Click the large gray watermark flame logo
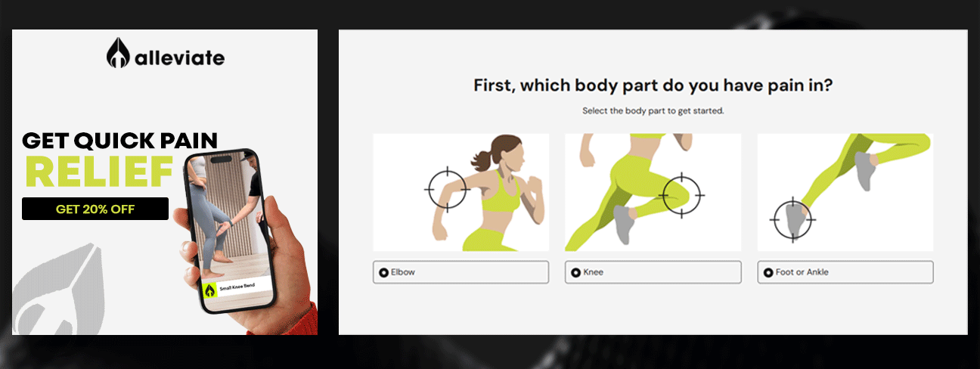 (57, 289)
